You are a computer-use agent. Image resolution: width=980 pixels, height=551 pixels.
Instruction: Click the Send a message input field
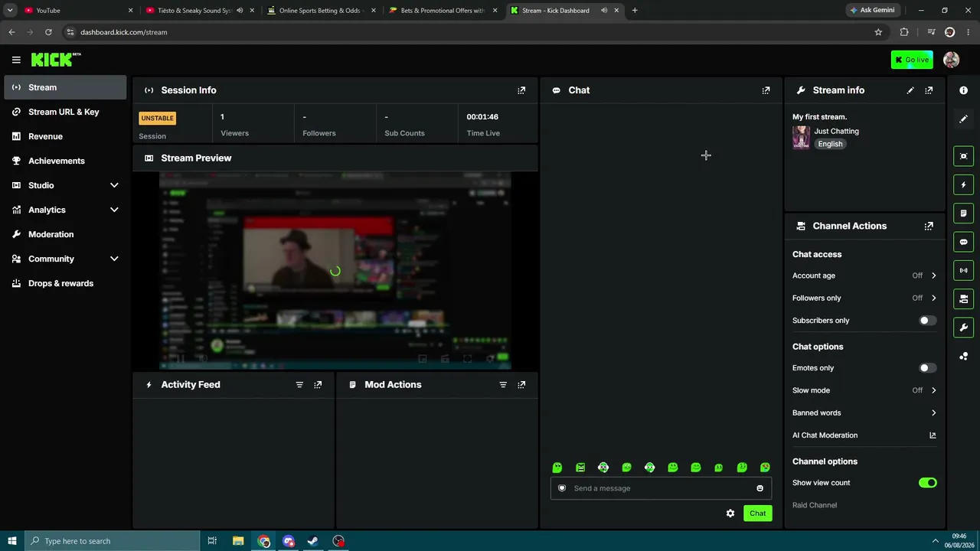[x=661, y=488]
